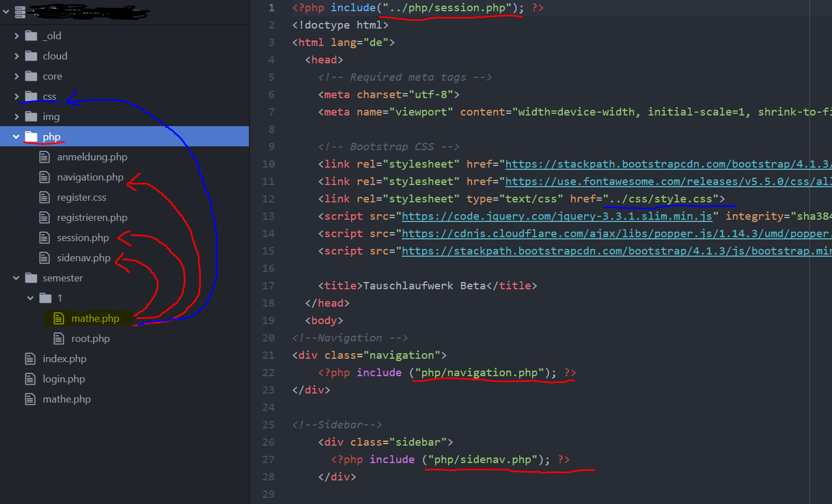Collapse the project root chevron
The width and height of the screenshot is (832, 504).
tap(6, 11)
